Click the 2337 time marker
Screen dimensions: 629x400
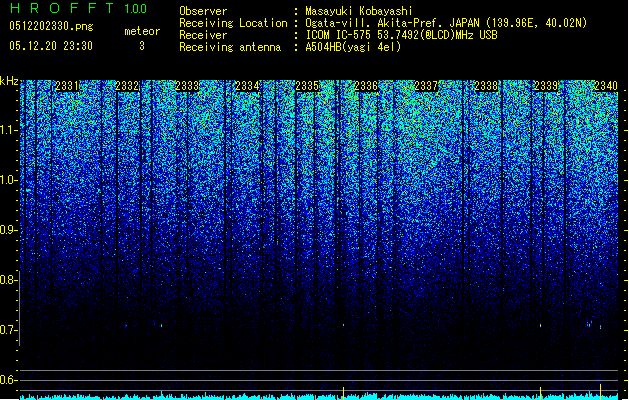point(426,86)
